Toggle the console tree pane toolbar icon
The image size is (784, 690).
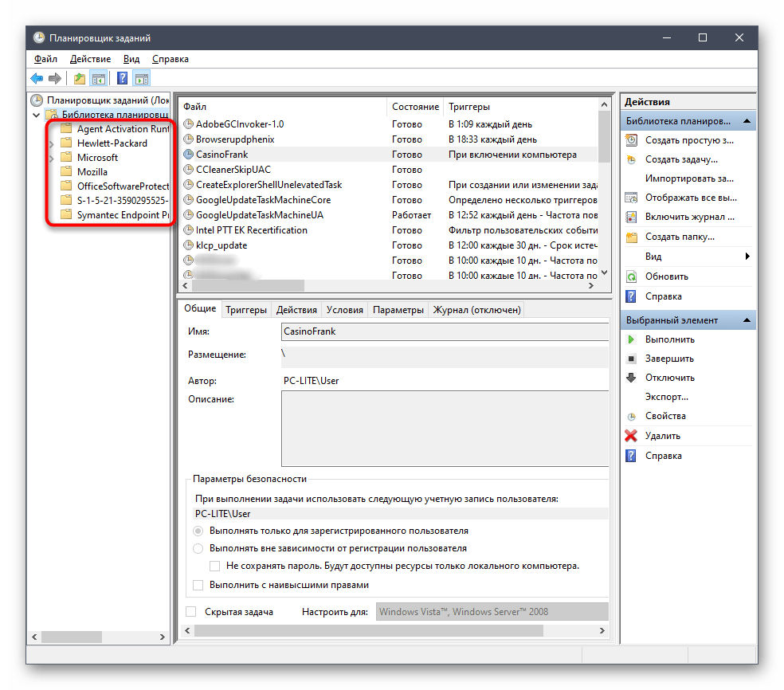[x=99, y=79]
